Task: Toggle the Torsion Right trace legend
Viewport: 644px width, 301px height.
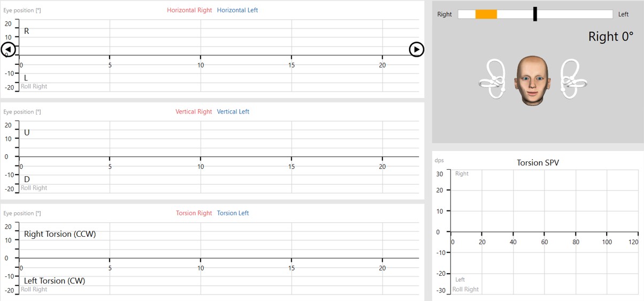Action: coord(194,213)
